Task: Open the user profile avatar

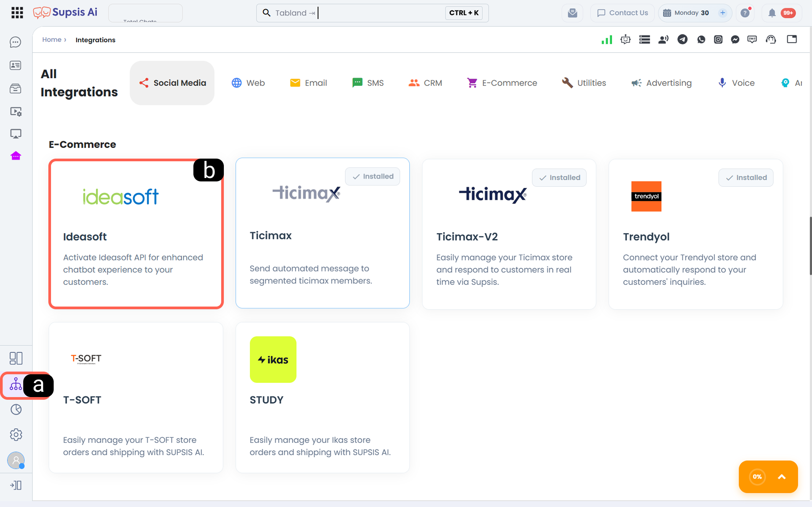Action: click(x=16, y=460)
